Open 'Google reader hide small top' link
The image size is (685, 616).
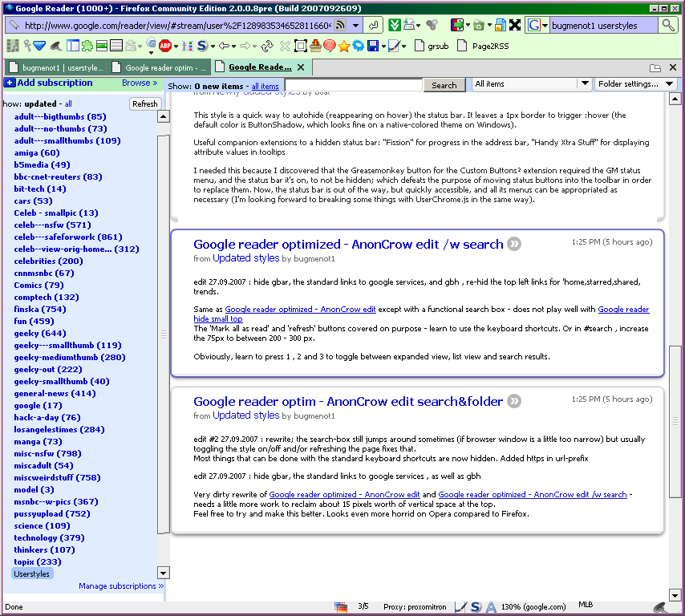421,314
